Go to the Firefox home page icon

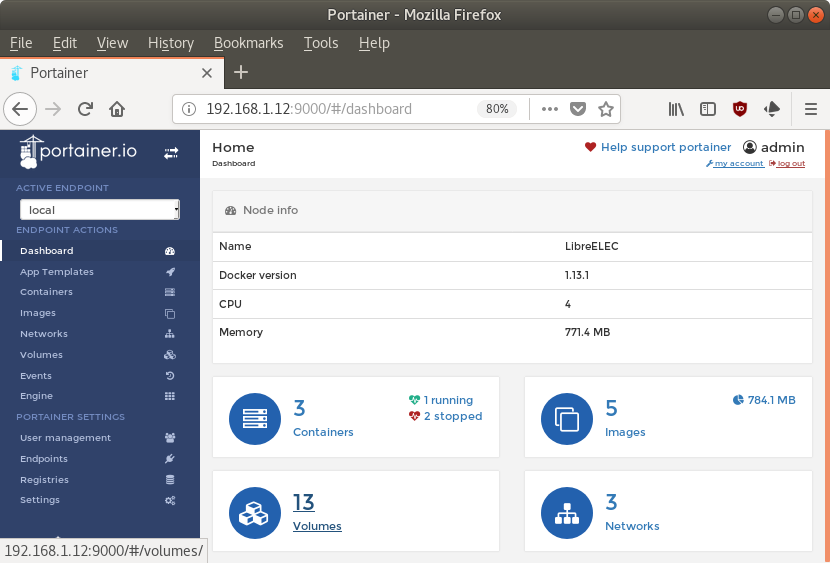(x=117, y=109)
